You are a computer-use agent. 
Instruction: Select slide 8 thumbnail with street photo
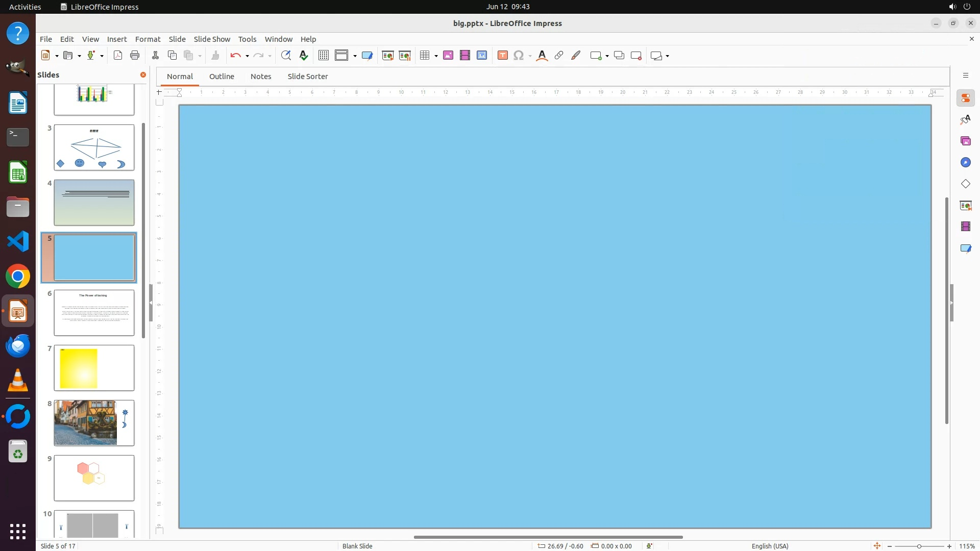click(x=94, y=422)
